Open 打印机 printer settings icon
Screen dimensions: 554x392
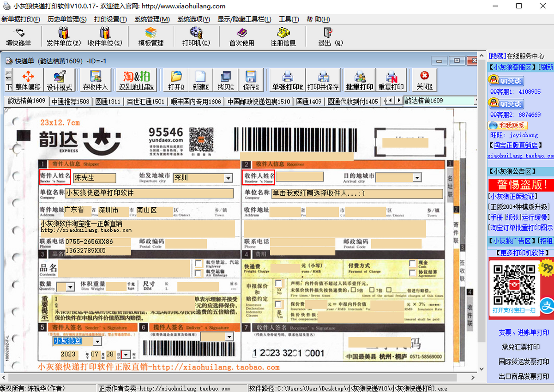tap(196, 37)
